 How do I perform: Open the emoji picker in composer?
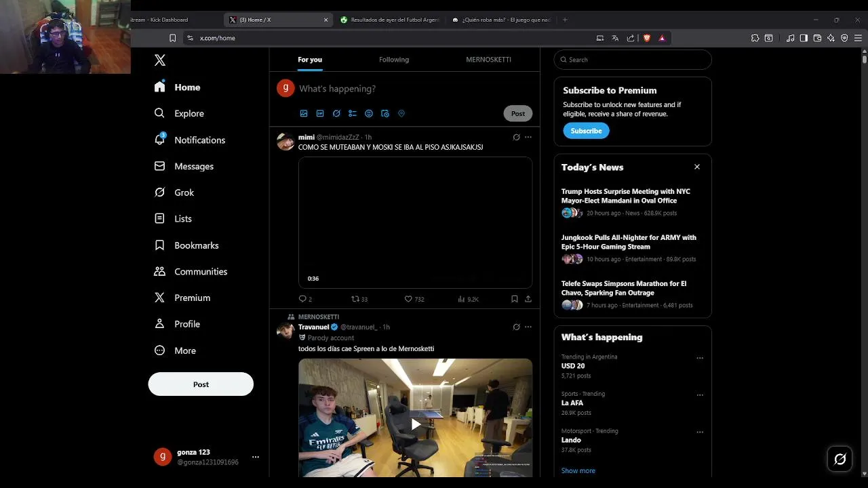click(369, 113)
